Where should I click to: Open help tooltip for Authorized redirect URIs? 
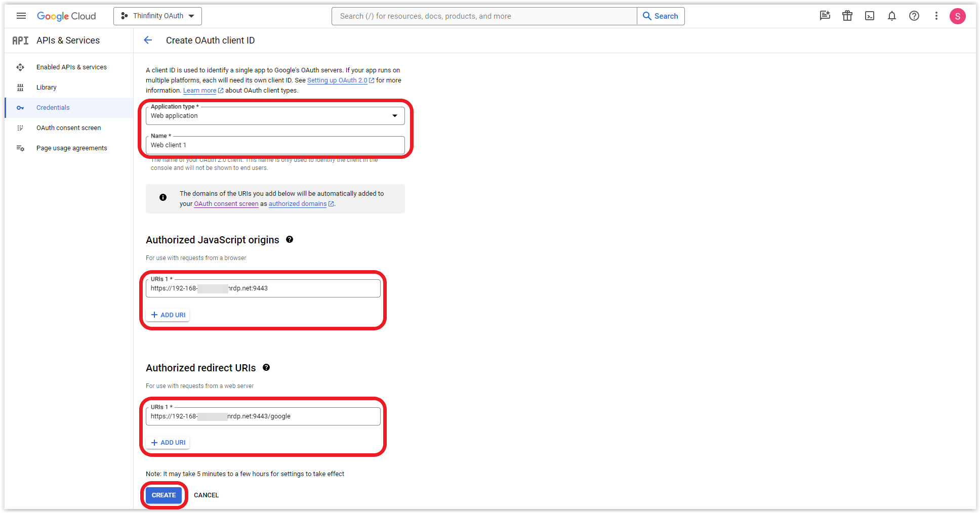click(266, 367)
